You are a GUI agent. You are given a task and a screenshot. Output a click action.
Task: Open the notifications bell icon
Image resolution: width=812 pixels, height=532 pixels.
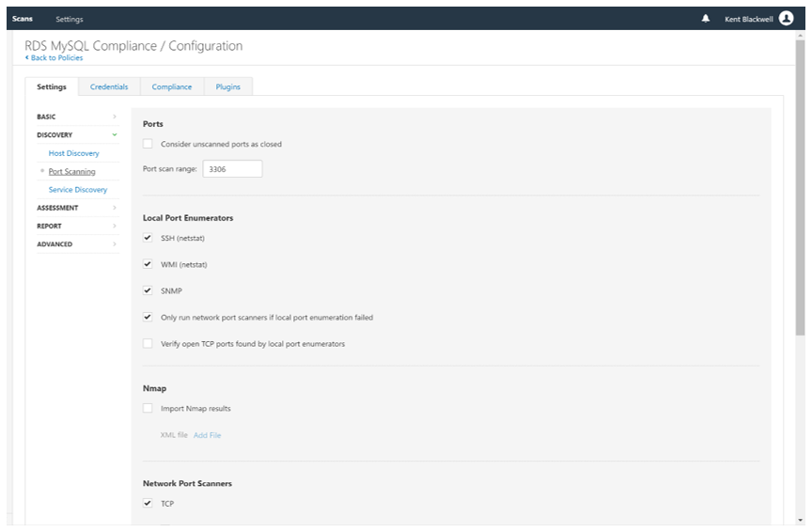click(x=705, y=19)
